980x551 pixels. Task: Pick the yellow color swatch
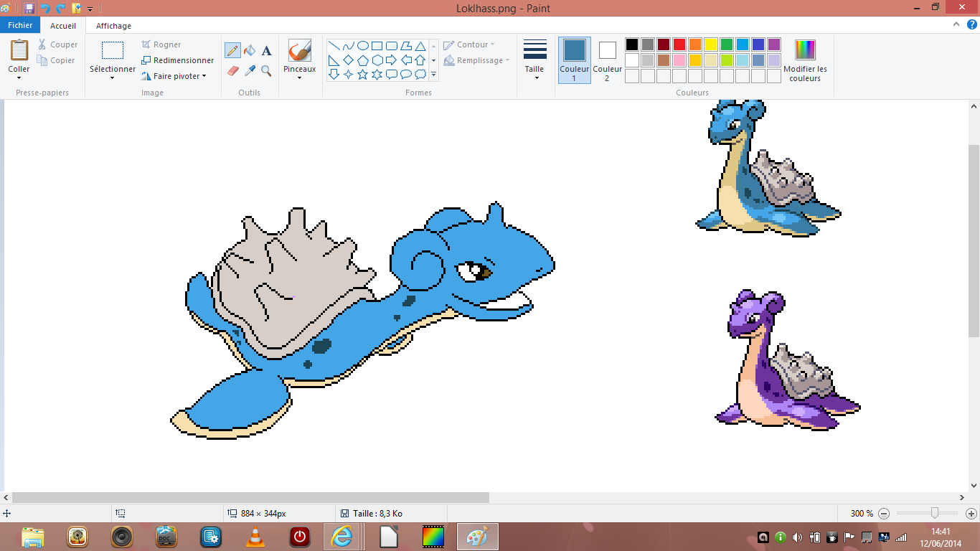pyautogui.click(x=711, y=44)
